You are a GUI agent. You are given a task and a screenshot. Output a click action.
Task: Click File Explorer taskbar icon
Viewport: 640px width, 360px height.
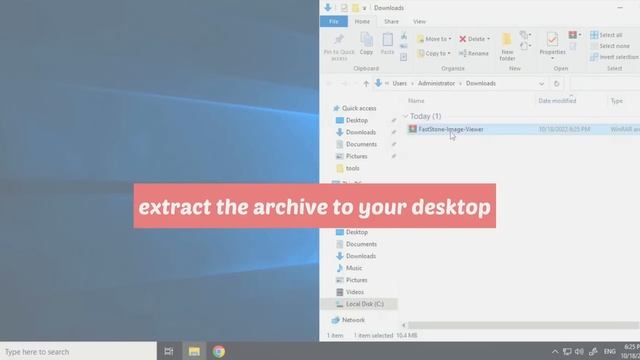click(x=194, y=351)
